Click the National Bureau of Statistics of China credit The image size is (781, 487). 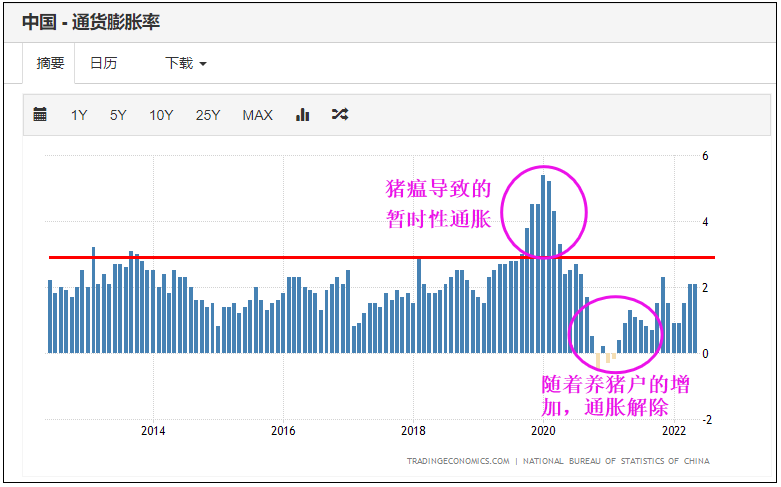[x=616, y=461]
